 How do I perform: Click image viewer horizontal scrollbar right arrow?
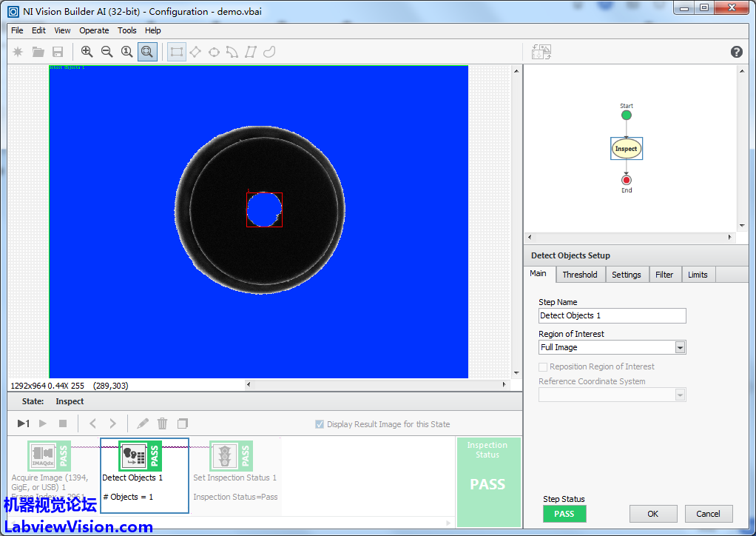point(504,384)
